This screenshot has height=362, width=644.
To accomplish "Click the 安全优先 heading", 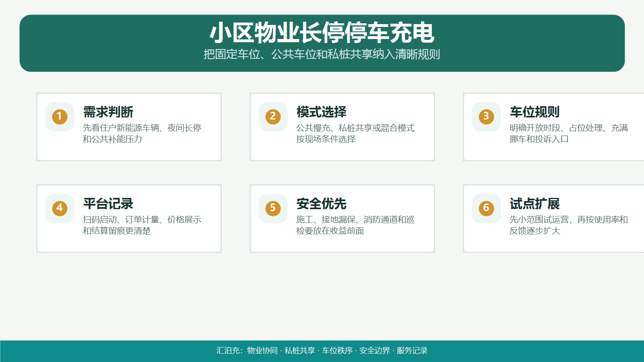I will [x=321, y=204].
